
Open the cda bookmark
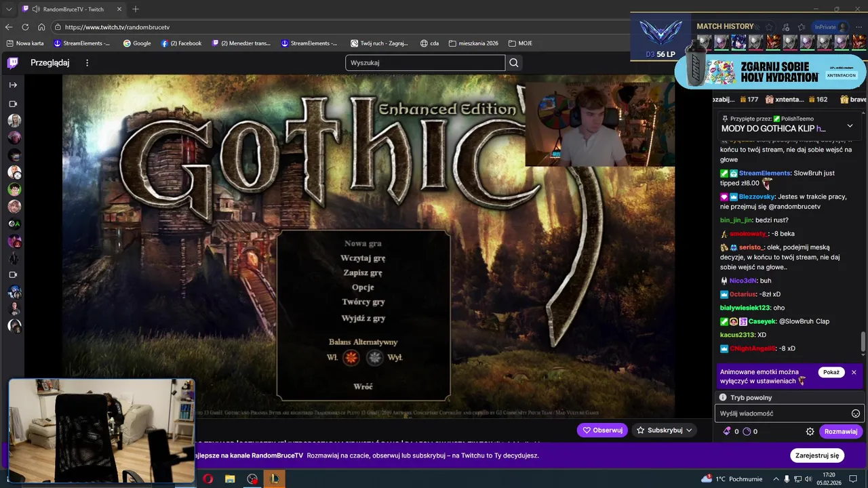click(x=429, y=43)
